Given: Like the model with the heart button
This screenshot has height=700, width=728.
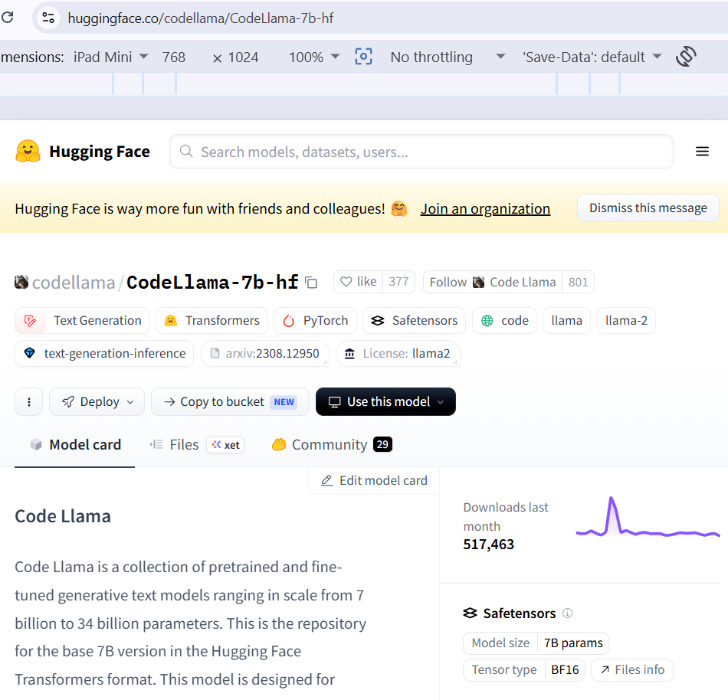Looking at the screenshot, I should click(x=358, y=282).
